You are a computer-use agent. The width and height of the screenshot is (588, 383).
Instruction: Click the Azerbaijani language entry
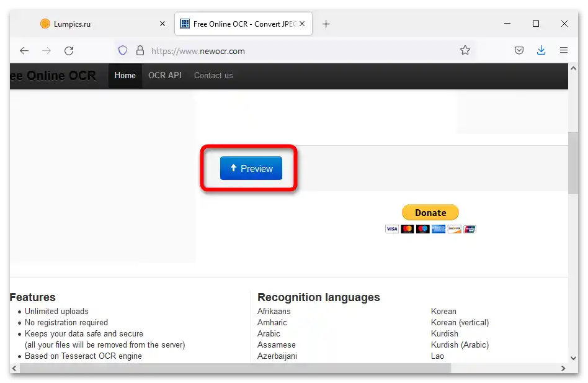coord(277,356)
